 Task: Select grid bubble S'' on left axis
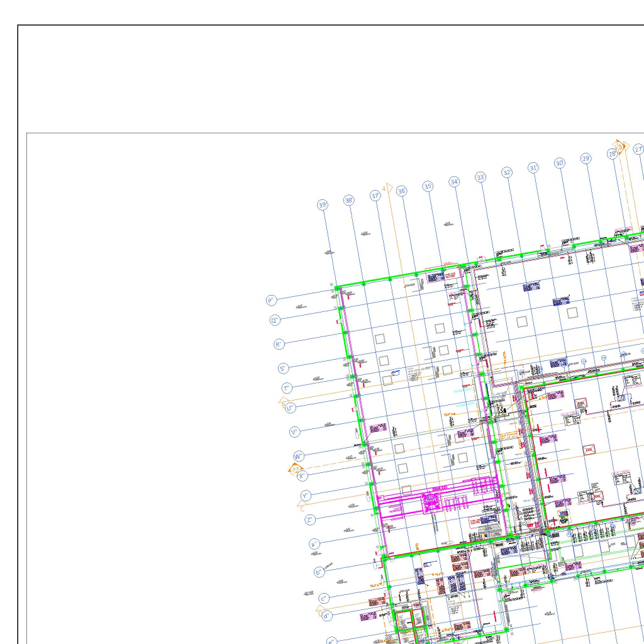[x=283, y=369]
